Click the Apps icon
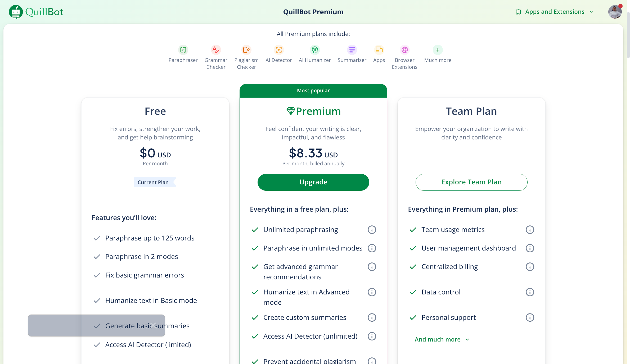630x364 pixels. (x=379, y=50)
